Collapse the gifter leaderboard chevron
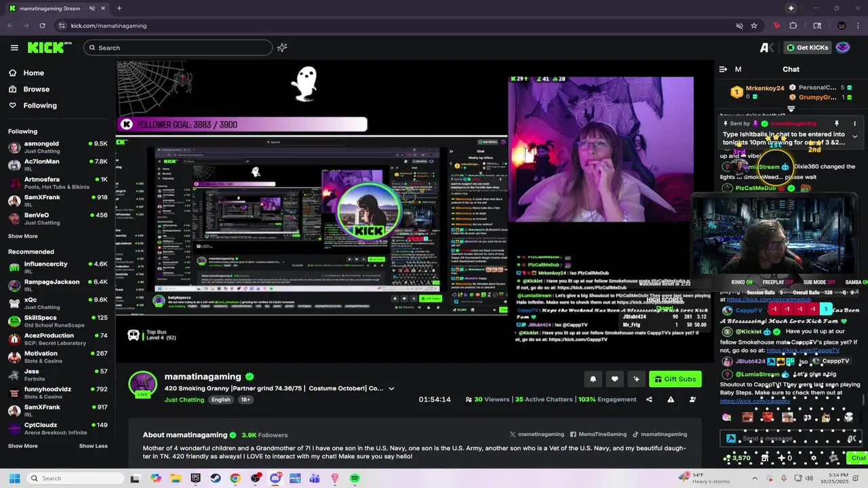This screenshot has height=488, width=868. pos(791,109)
